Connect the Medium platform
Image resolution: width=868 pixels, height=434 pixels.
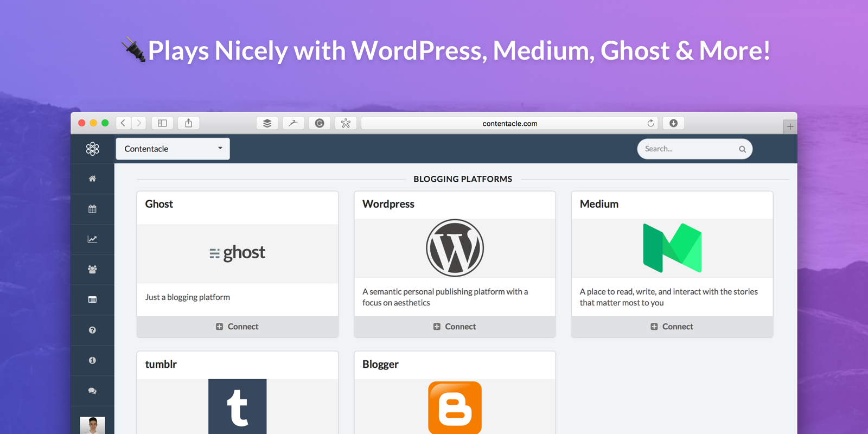tap(672, 327)
